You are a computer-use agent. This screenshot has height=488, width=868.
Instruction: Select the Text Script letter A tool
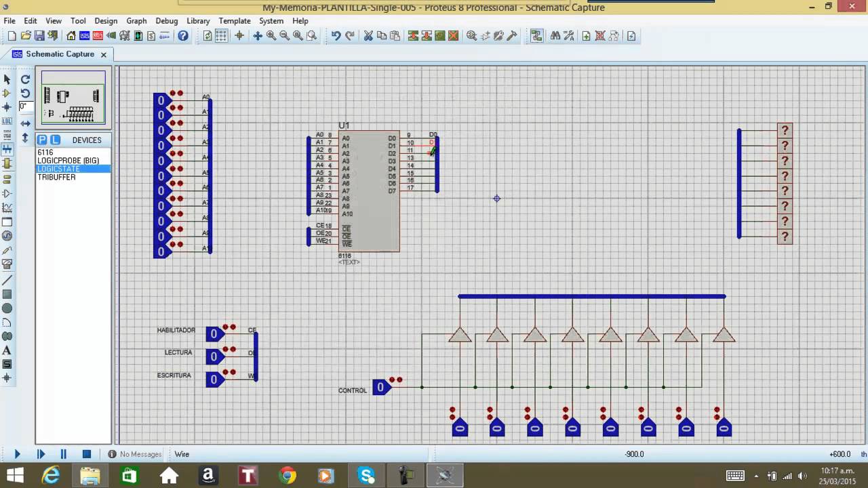click(x=7, y=350)
